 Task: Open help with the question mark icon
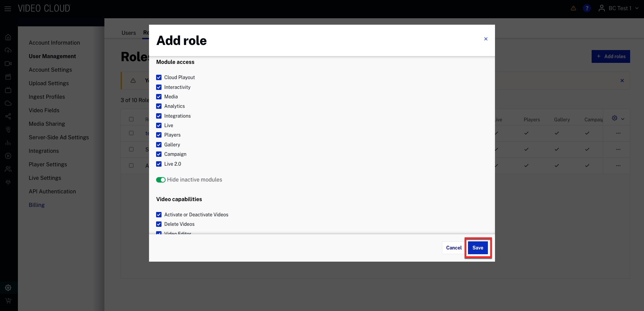pyautogui.click(x=587, y=8)
